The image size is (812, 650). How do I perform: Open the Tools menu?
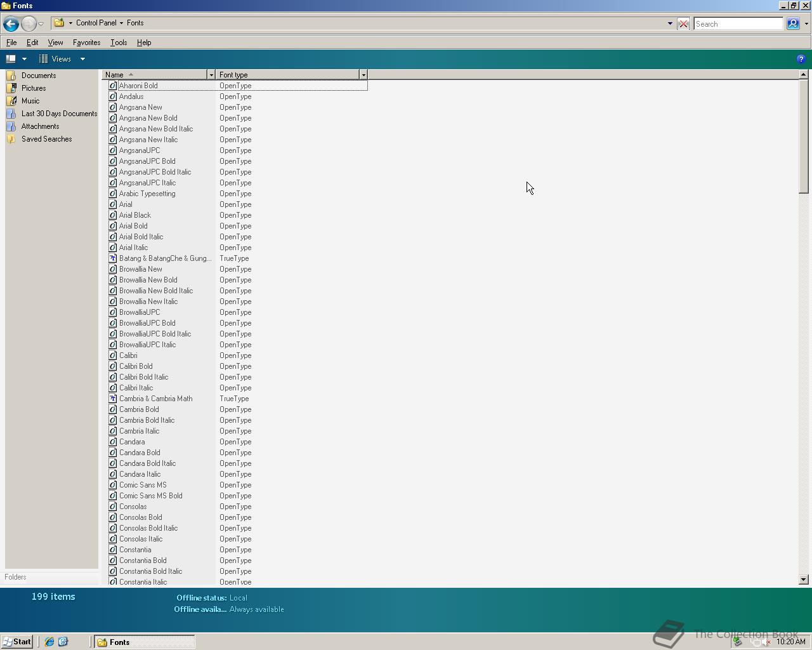(119, 43)
